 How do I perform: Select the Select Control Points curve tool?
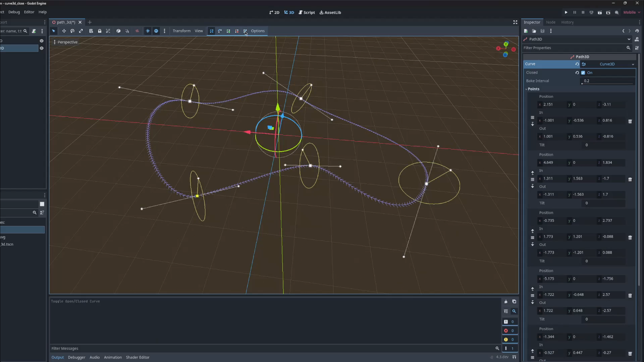[x=220, y=31]
